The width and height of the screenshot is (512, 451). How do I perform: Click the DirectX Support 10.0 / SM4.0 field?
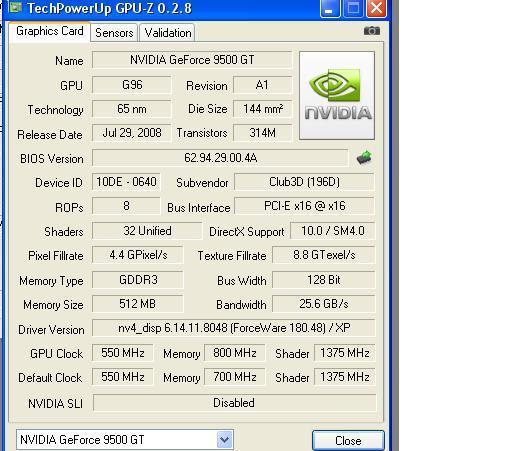[333, 231]
